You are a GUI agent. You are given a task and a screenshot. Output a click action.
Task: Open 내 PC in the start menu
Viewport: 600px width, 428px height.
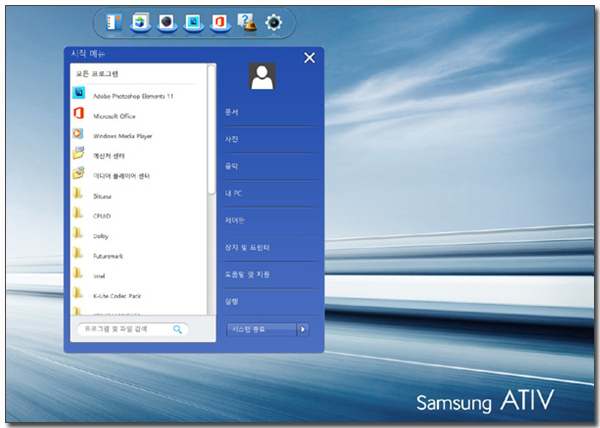(269, 194)
